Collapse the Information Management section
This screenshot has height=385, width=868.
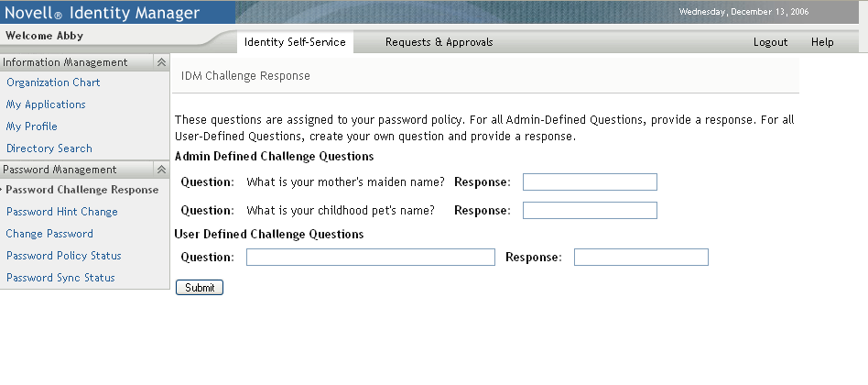coord(161,62)
